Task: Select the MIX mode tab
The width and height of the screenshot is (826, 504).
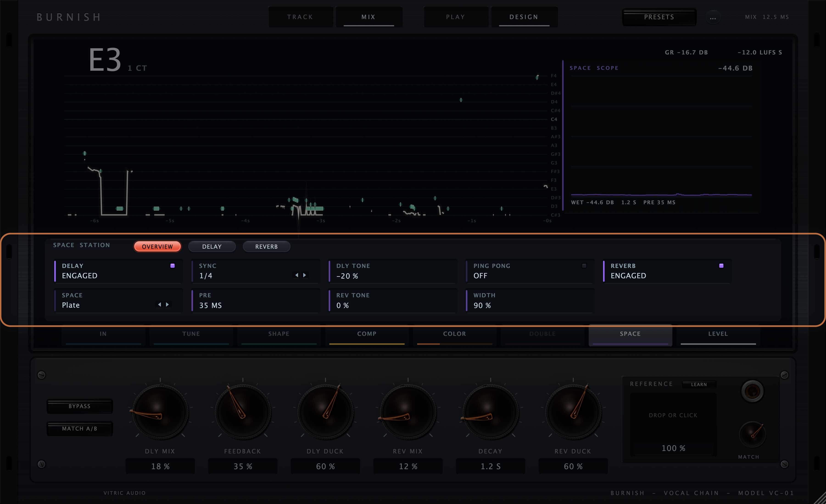Action: 368,17
